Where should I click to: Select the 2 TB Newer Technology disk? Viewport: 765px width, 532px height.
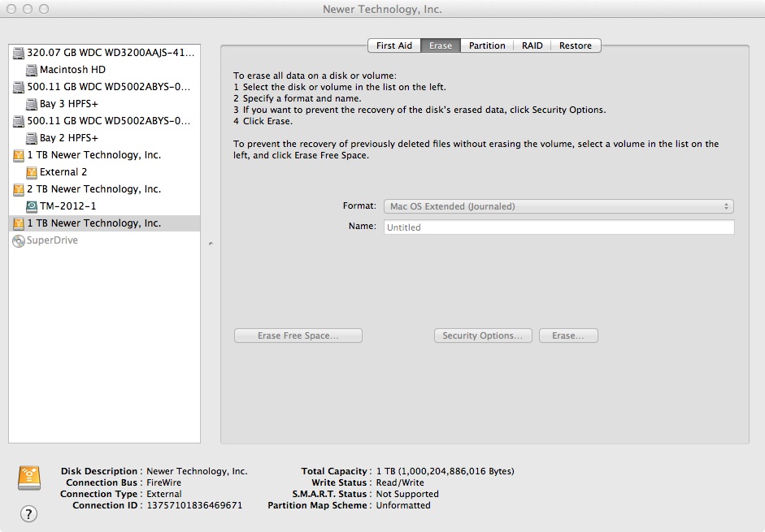tap(104, 189)
